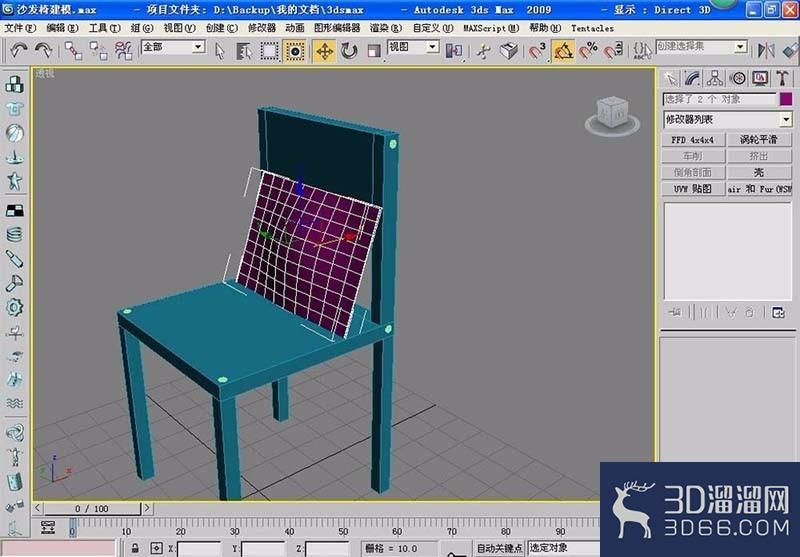Screen dimensions: 800x557
Task: Activate the Select and Link tool
Action: [73, 50]
